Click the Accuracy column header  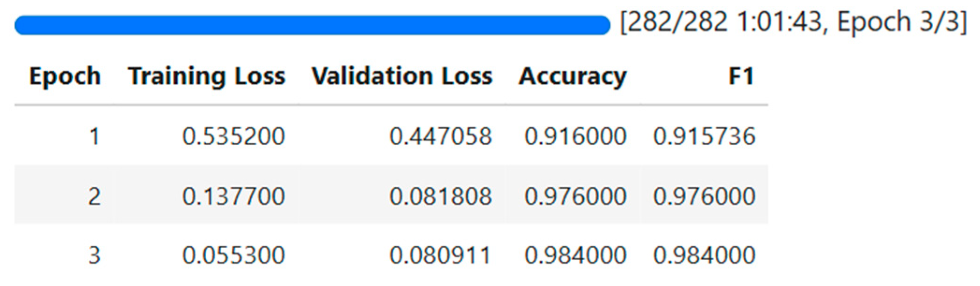coord(573,76)
